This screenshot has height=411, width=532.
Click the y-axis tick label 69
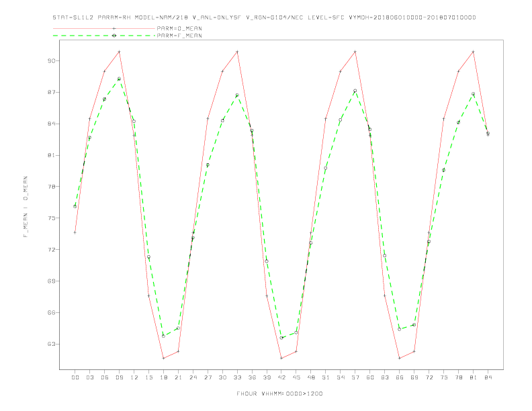[51, 281]
